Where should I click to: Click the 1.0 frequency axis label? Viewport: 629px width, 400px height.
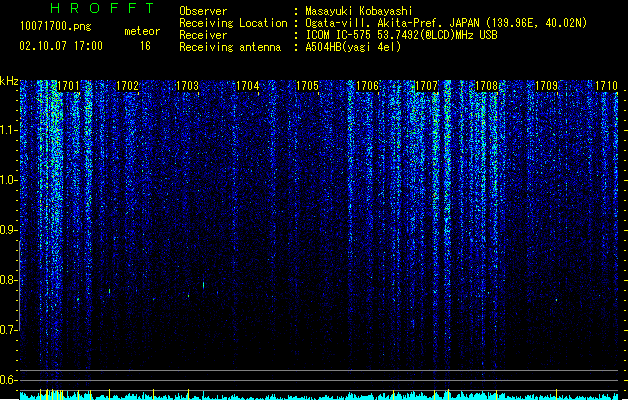pyautogui.click(x=8, y=180)
